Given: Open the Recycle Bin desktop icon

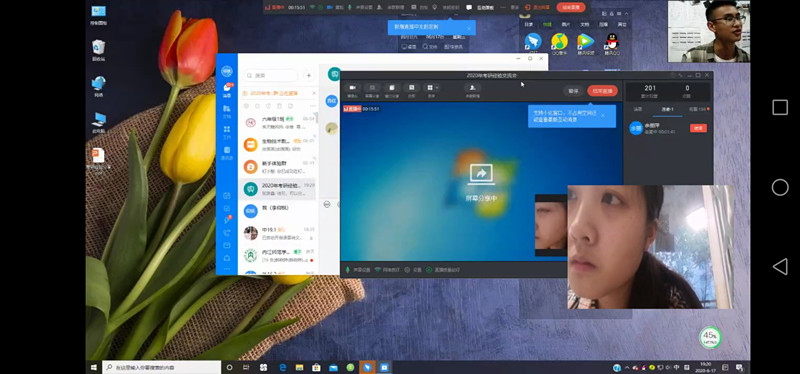Looking at the screenshot, I should [x=98, y=47].
